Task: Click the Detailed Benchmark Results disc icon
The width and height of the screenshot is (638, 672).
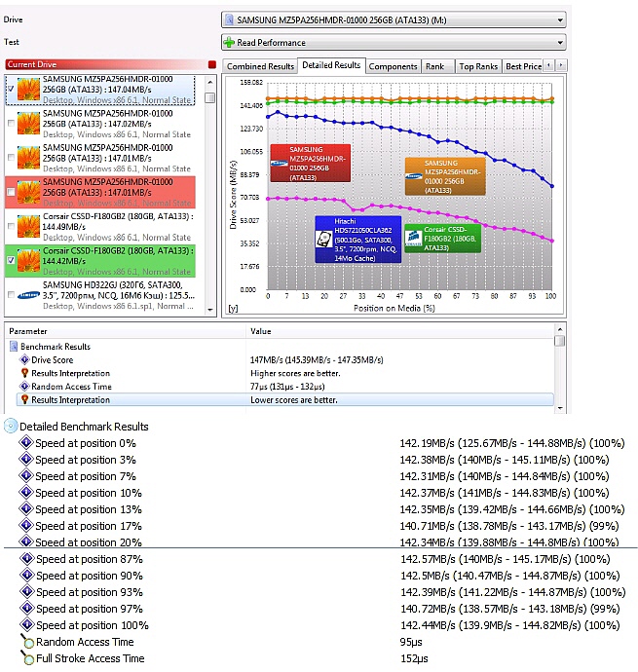Action: [11, 426]
